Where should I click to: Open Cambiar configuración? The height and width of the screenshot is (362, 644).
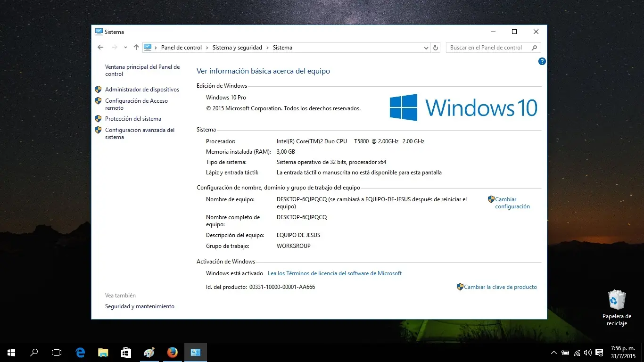(x=512, y=203)
